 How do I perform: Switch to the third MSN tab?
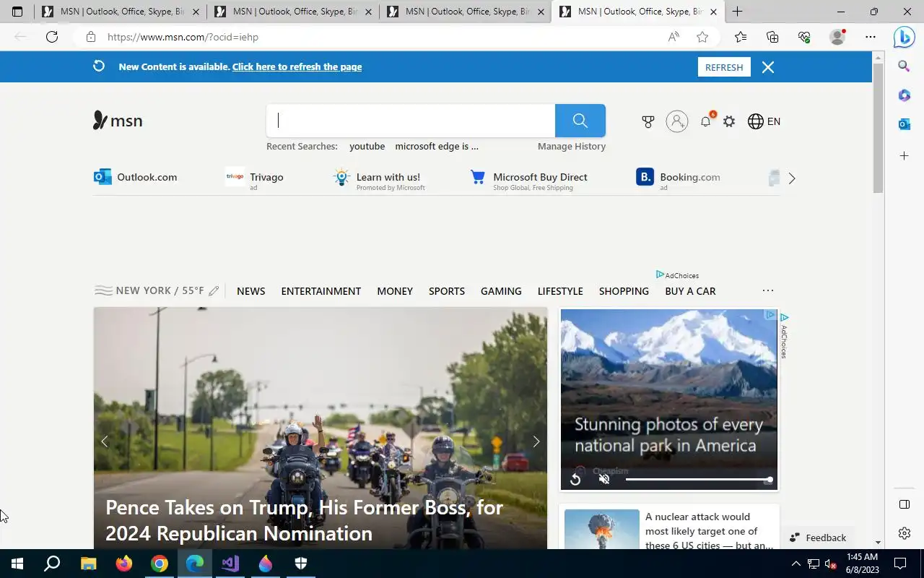pyautogui.click(x=465, y=12)
